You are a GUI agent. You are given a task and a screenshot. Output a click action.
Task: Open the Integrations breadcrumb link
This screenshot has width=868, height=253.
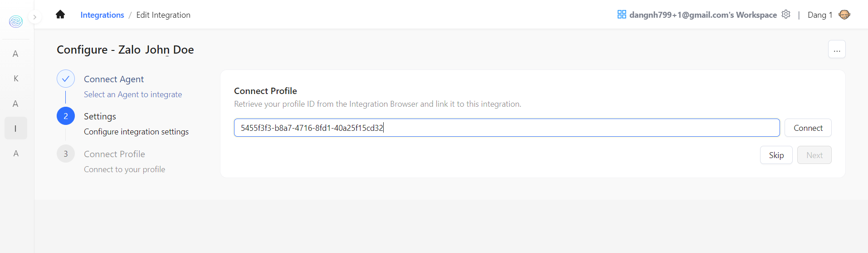pyautogui.click(x=102, y=15)
